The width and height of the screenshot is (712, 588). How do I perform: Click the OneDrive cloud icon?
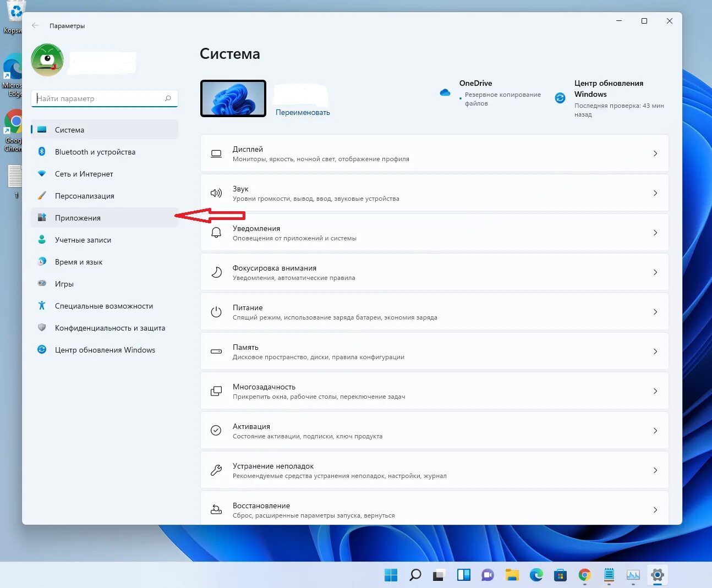[x=445, y=93]
